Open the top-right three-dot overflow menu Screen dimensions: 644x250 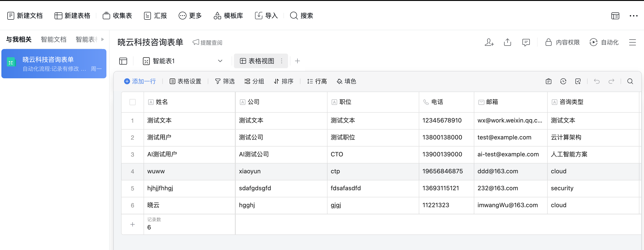[633, 16]
